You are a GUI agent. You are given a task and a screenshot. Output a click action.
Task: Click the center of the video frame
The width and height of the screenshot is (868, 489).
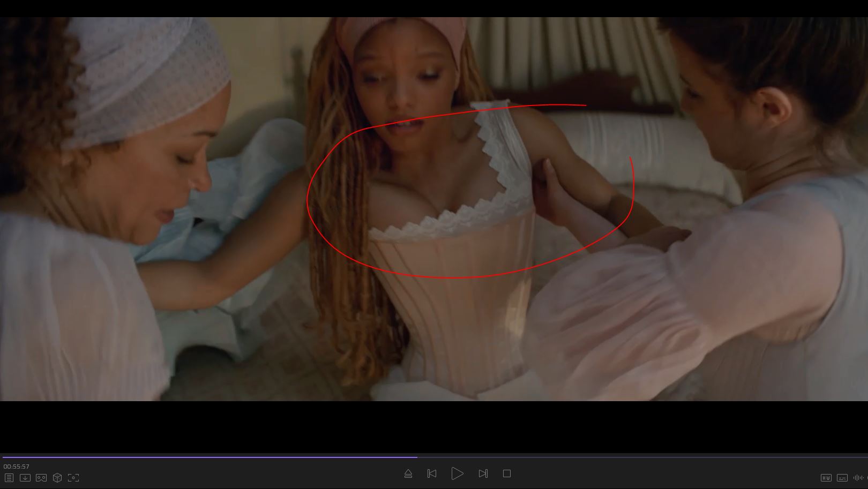(434, 209)
